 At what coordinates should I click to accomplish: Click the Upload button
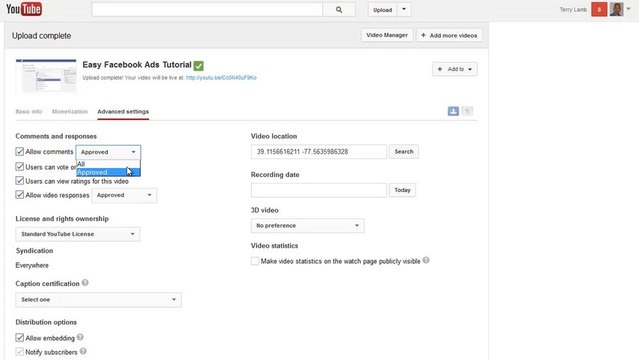(x=383, y=10)
